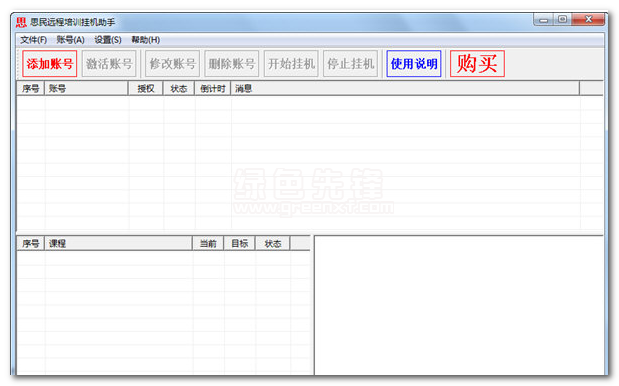The height and width of the screenshot is (386, 619).
Task: Click the 倒计时 column header
Action: pos(212,88)
